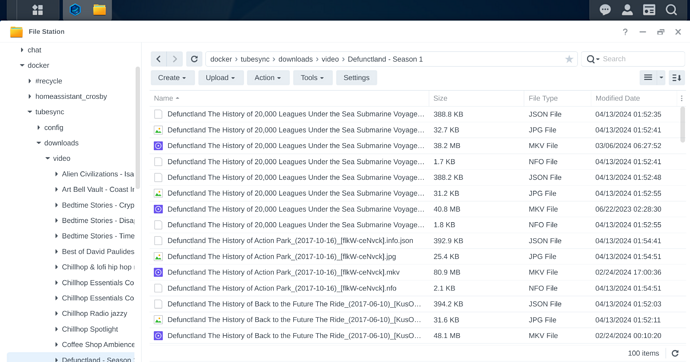This screenshot has height=362, width=690.
Task: Sort by the Size column header
Action: 477,99
